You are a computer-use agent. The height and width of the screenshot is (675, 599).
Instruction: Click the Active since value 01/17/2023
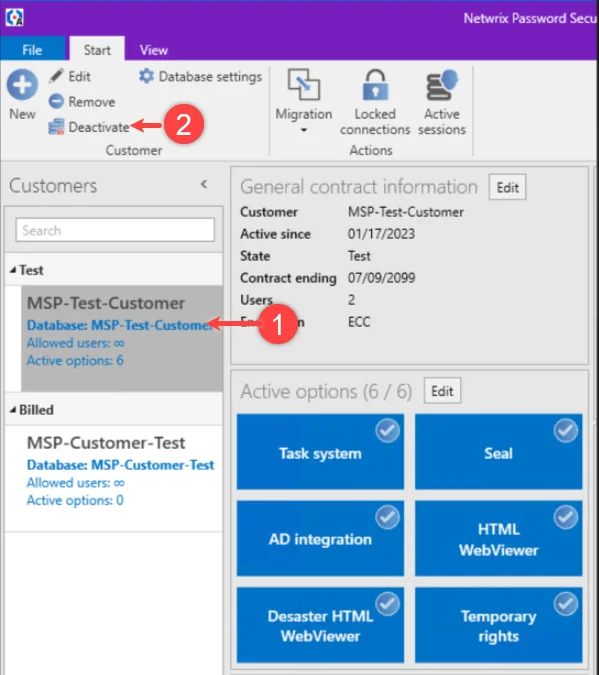(381, 234)
